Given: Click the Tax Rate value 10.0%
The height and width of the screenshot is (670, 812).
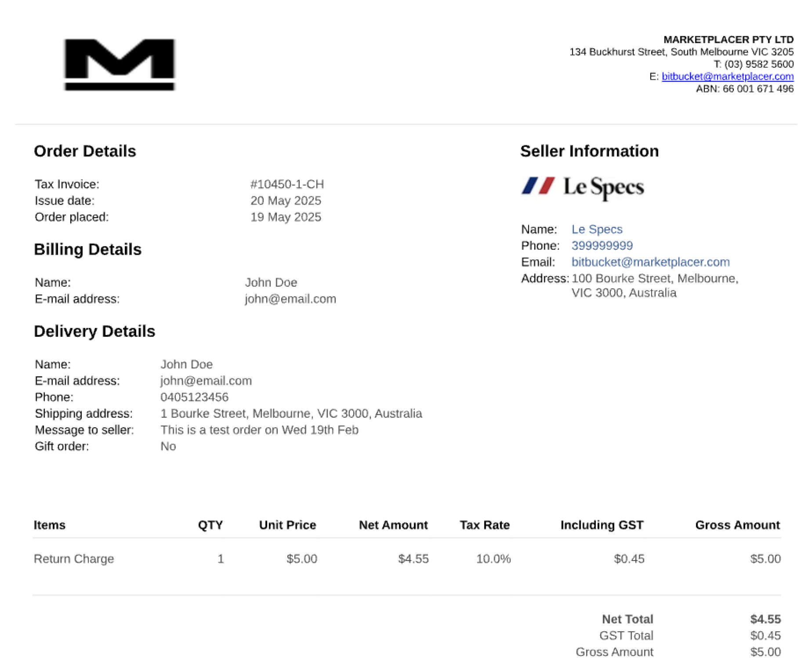Looking at the screenshot, I should coord(493,559).
